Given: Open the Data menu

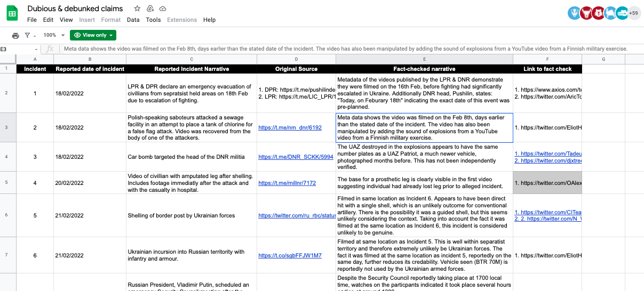Looking at the screenshot, I should pyautogui.click(x=133, y=20).
